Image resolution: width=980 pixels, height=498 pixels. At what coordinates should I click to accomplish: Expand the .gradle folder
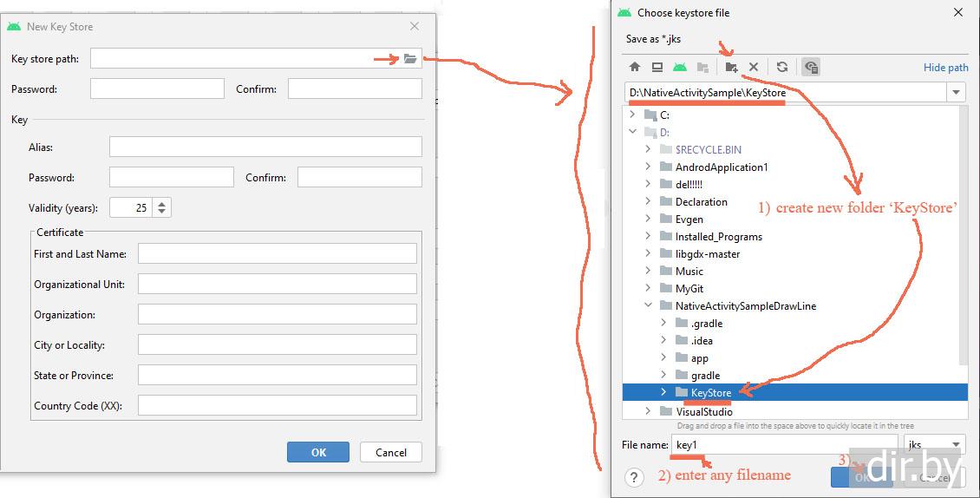(x=663, y=324)
